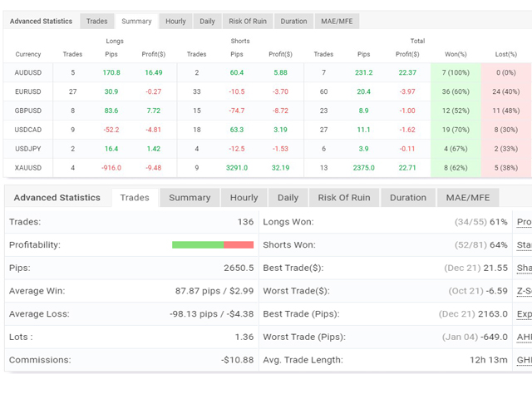Screen dimensions: 532x399
Task: Open Duration tab above the Trades statistics
Action: [x=408, y=198]
